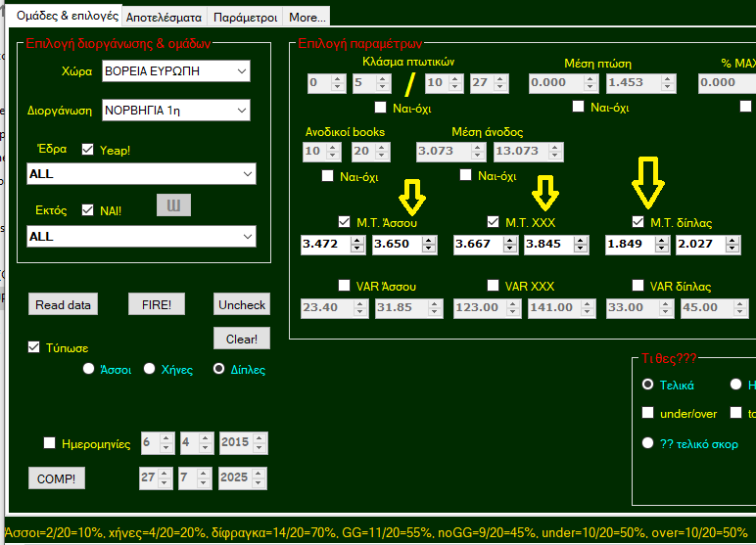Viewport: 756px width, 545px height.
Task: Click yellow arrow above Μ.Τ. Άσσου
Action: [x=413, y=195]
